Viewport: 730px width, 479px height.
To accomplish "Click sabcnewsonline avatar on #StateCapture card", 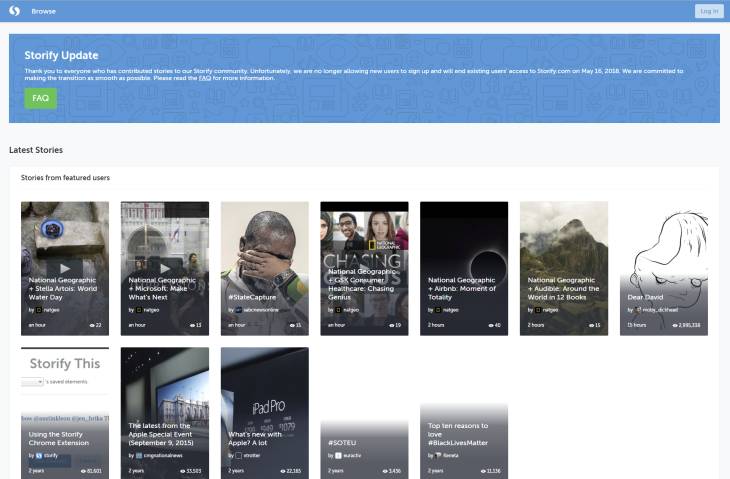I will [239, 310].
